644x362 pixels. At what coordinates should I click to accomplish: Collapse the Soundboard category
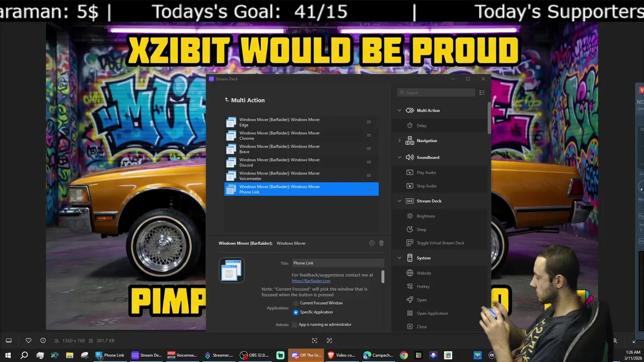[399, 157]
